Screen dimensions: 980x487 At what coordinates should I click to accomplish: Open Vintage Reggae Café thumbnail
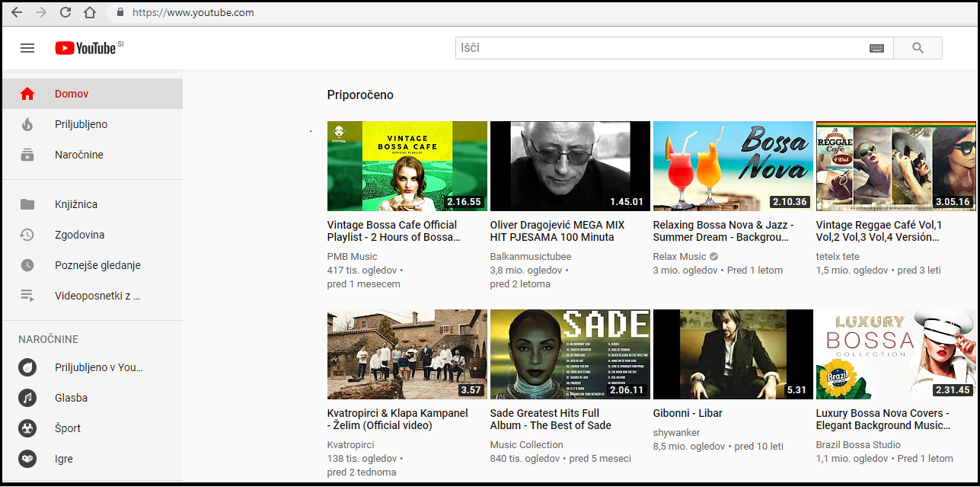pos(896,166)
